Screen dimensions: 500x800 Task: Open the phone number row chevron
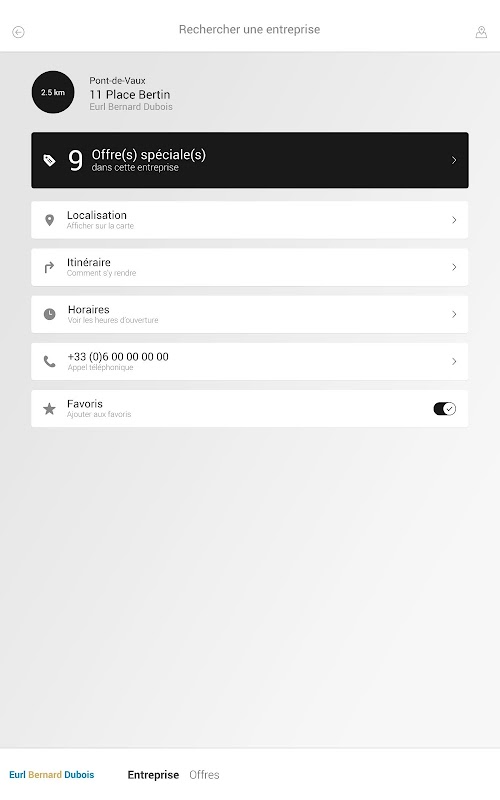click(x=454, y=361)
